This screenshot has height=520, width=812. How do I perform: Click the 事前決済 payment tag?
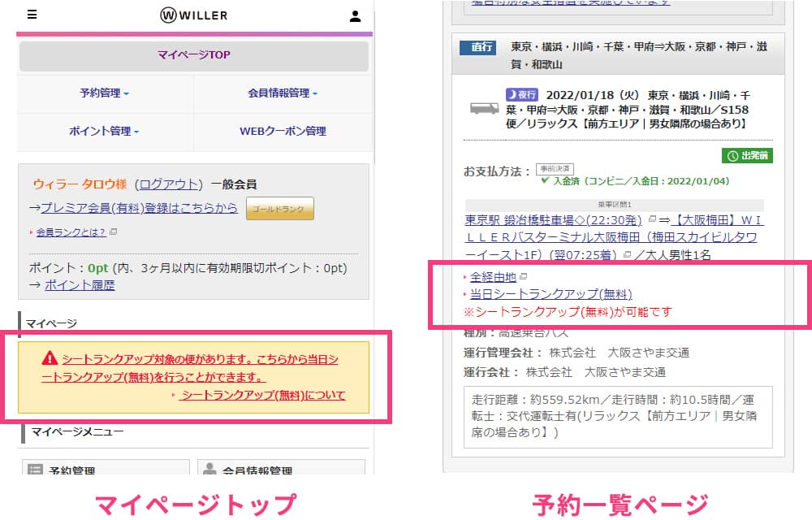[x=555, y=169]
